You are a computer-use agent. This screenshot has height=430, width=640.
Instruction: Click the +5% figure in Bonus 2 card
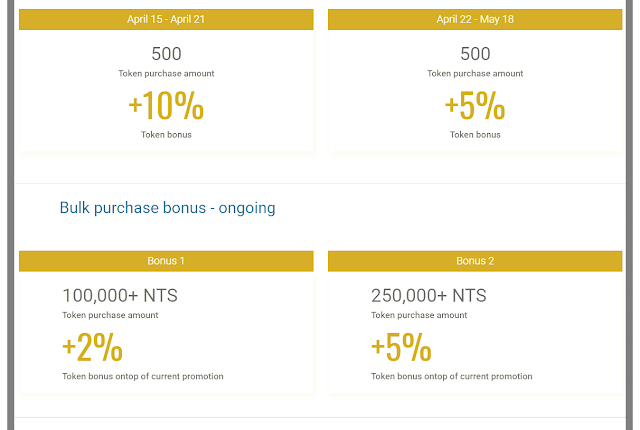(401, 347)
